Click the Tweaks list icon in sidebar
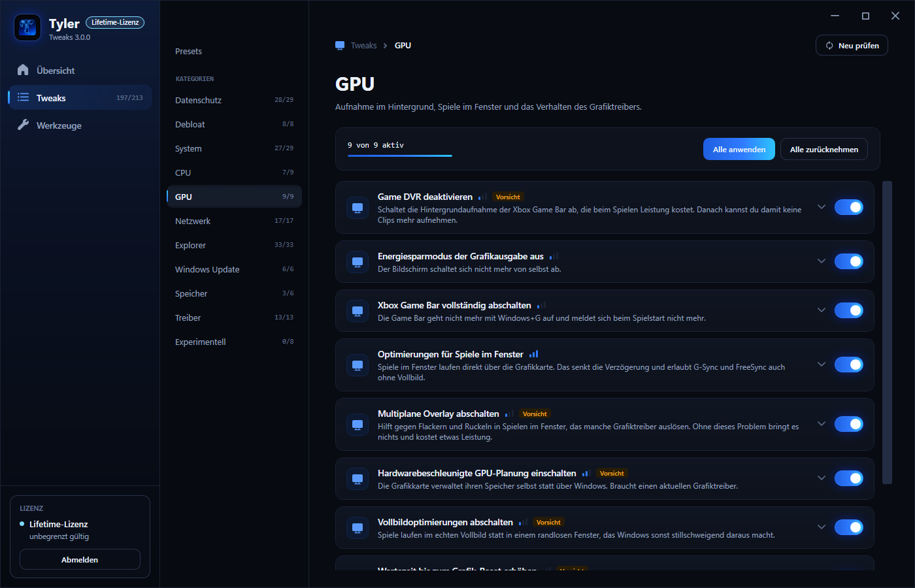 pyautogui.click(x=23, y=97)
